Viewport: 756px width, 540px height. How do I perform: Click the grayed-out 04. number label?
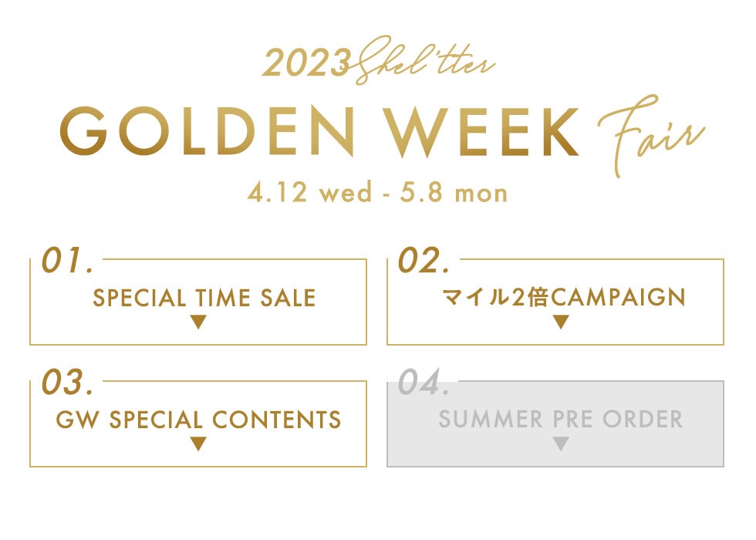click(x=424, y=383)
